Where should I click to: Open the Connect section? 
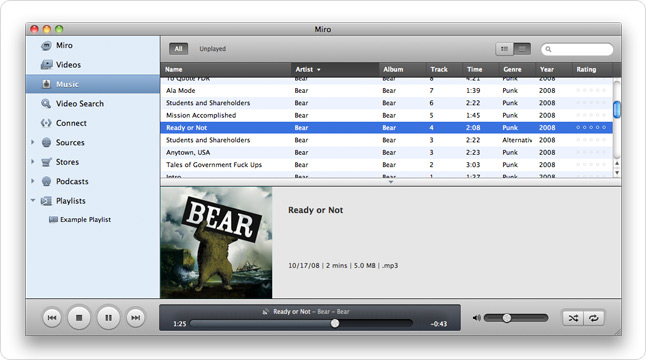click(x=71, y=123)
